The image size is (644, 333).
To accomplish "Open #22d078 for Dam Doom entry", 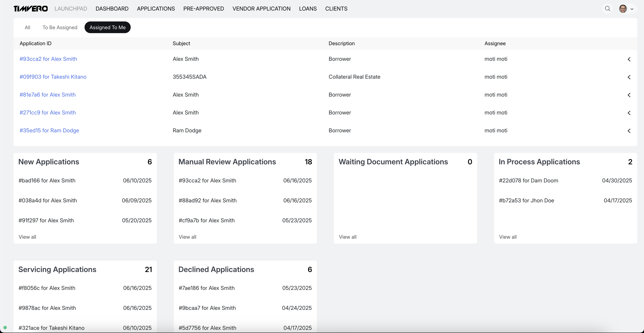I will 529,181.
